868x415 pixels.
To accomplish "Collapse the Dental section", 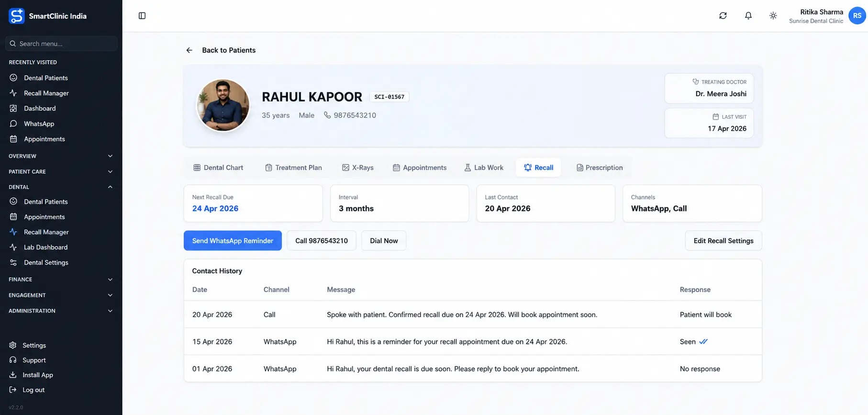I will (61, 187).
